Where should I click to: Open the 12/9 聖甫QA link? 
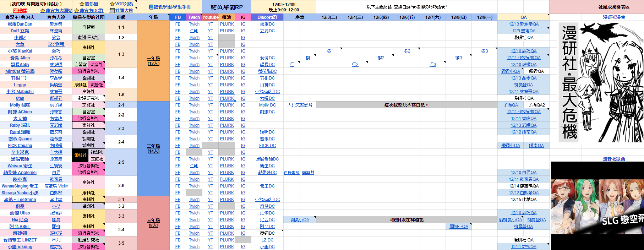523,31
